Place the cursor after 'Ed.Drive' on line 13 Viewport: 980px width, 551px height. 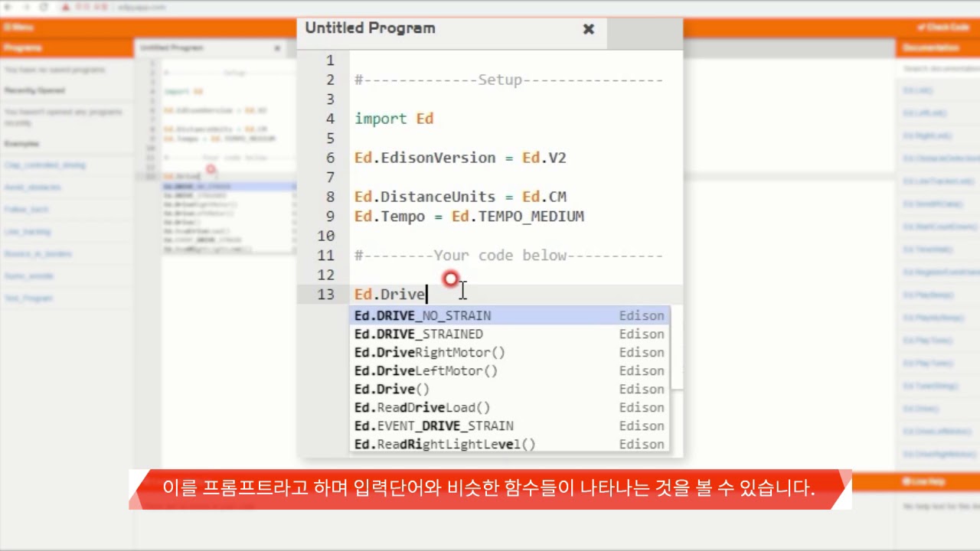pyautogui.click(x=426, y=295)
